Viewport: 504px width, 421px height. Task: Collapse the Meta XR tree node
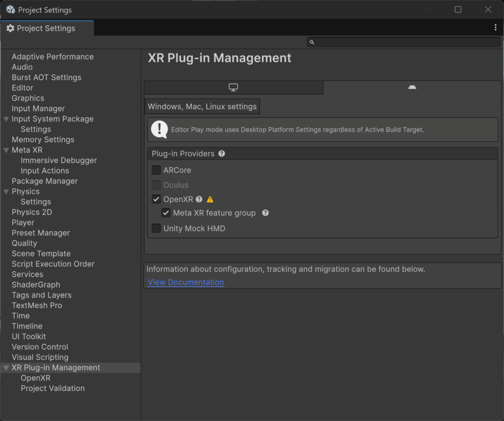point(6,150)
